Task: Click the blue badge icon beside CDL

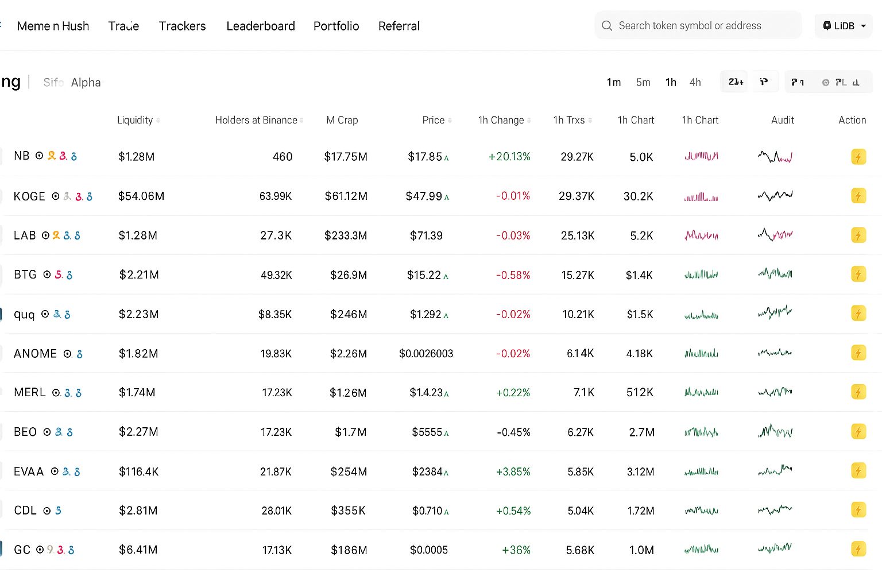Action: tap(58, 510)
